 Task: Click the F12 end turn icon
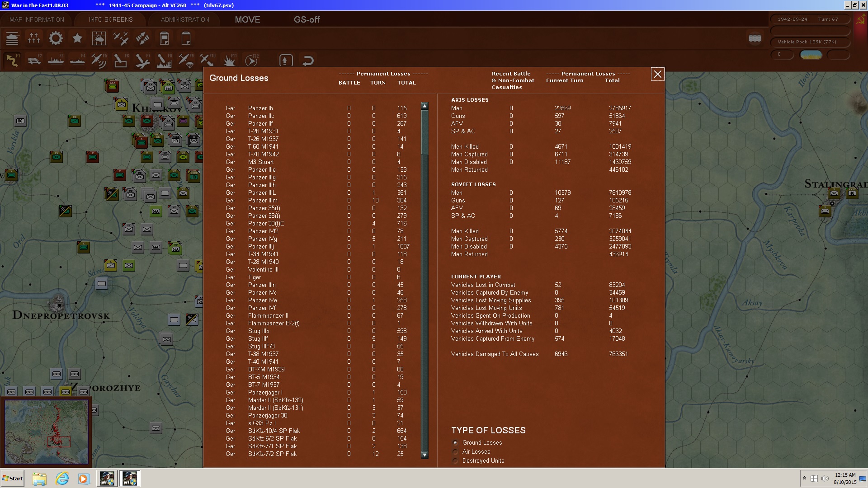251,60
